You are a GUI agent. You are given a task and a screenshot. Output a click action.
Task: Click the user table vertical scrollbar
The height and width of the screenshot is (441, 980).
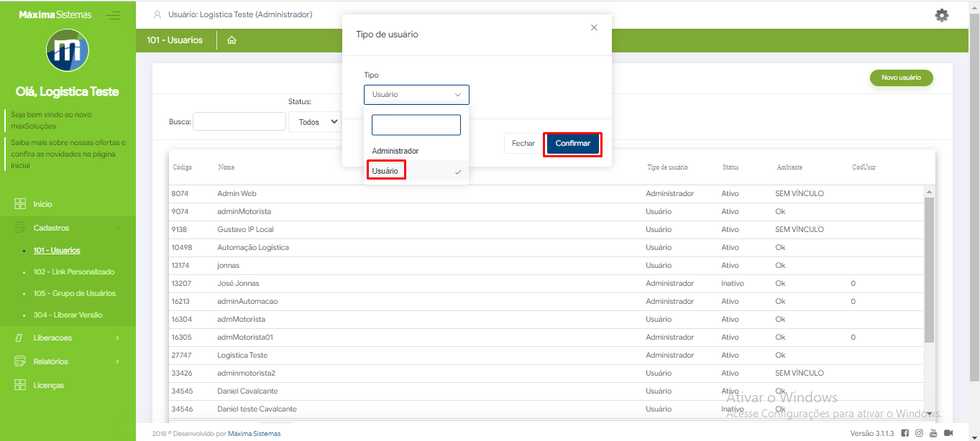[x=929, y=269]
